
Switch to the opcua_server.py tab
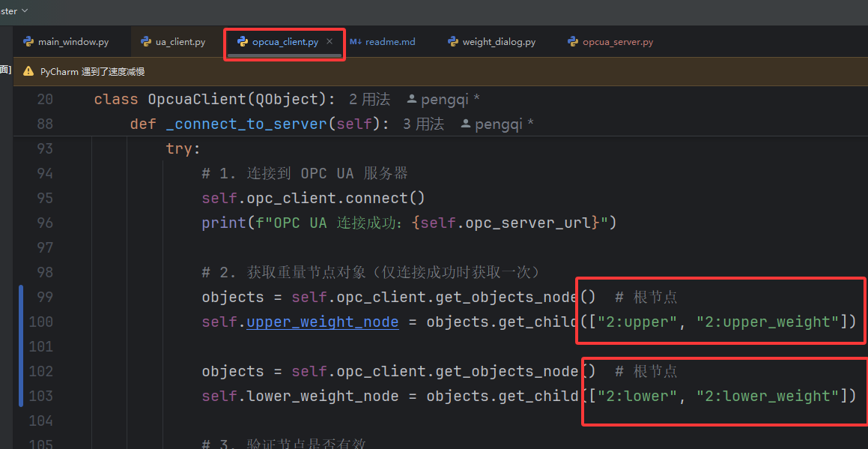pyautogui.click(x=618, y=42)
